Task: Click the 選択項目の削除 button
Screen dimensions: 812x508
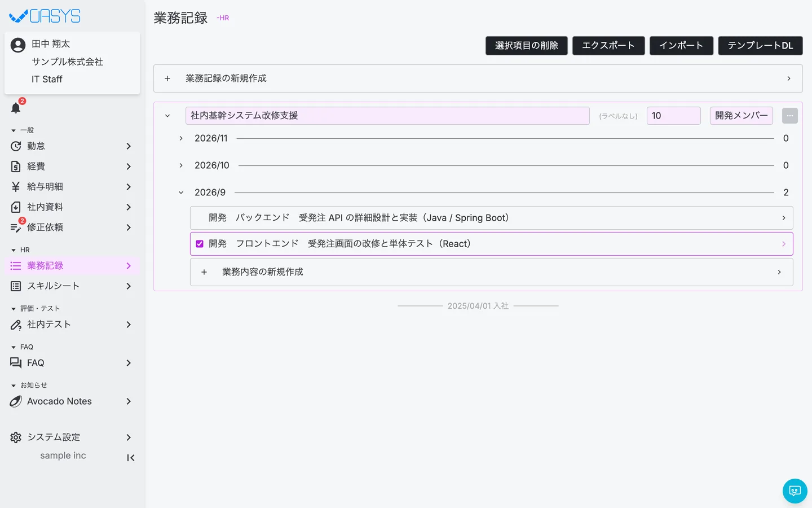Action: (x=527, y=46)
